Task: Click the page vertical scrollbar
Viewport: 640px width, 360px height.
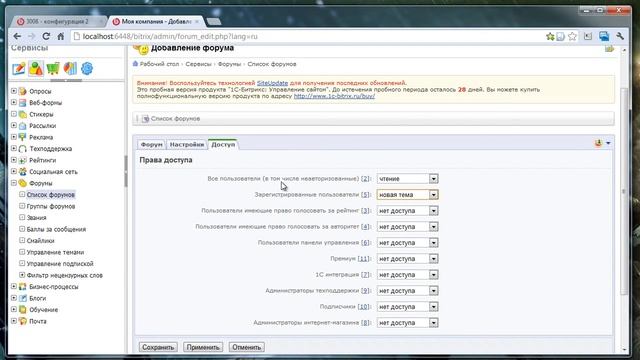Action: point(624,192)
